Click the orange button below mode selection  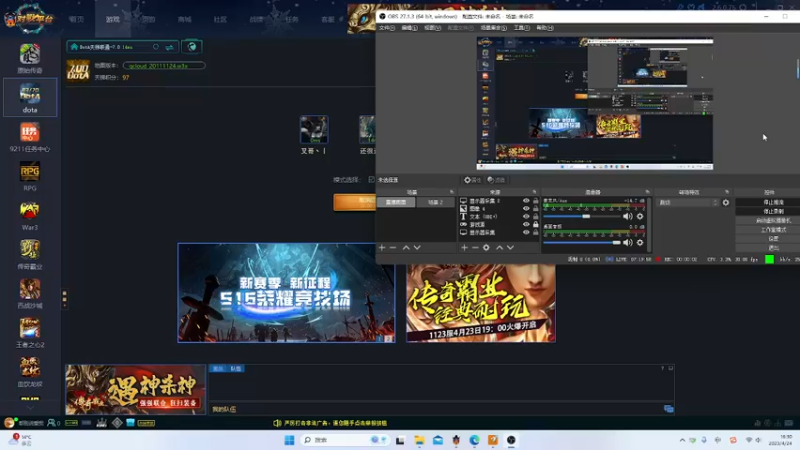point(355,202)
